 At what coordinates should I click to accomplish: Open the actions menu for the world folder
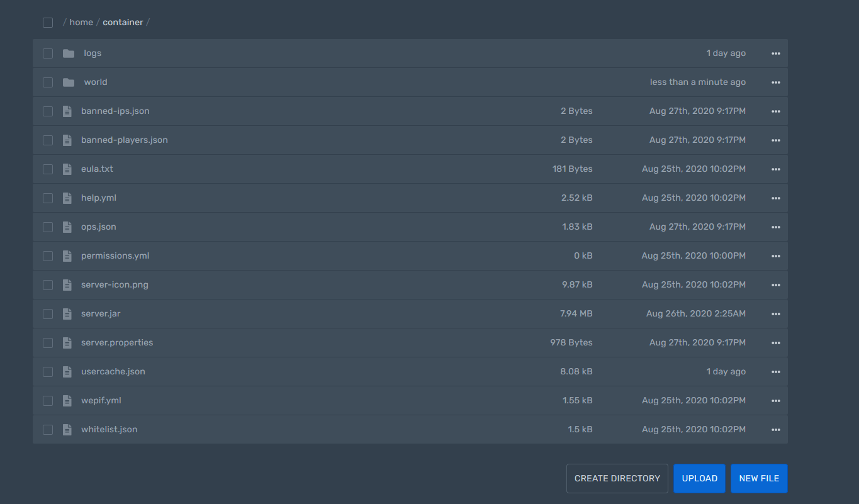click(x=776, y=82)
